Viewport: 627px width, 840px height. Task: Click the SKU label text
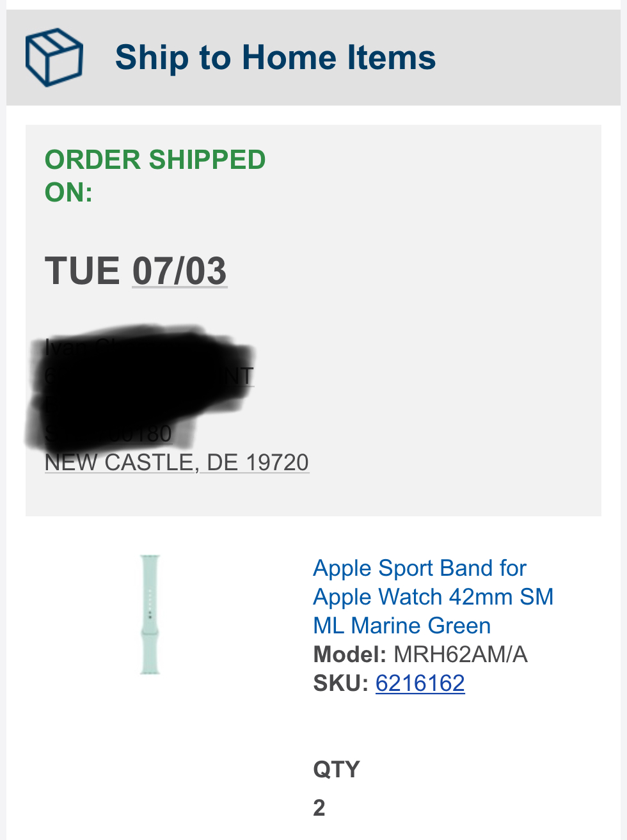coord(340,683)
